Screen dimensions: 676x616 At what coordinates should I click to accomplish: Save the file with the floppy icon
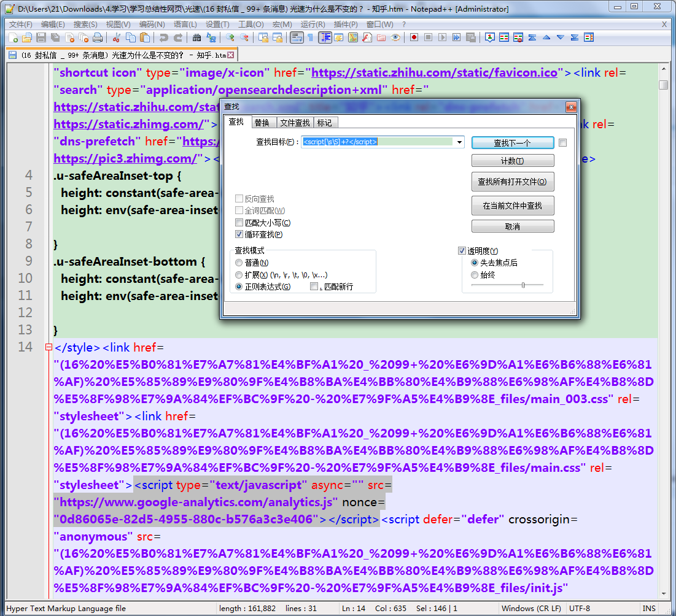tap(41, 38)
